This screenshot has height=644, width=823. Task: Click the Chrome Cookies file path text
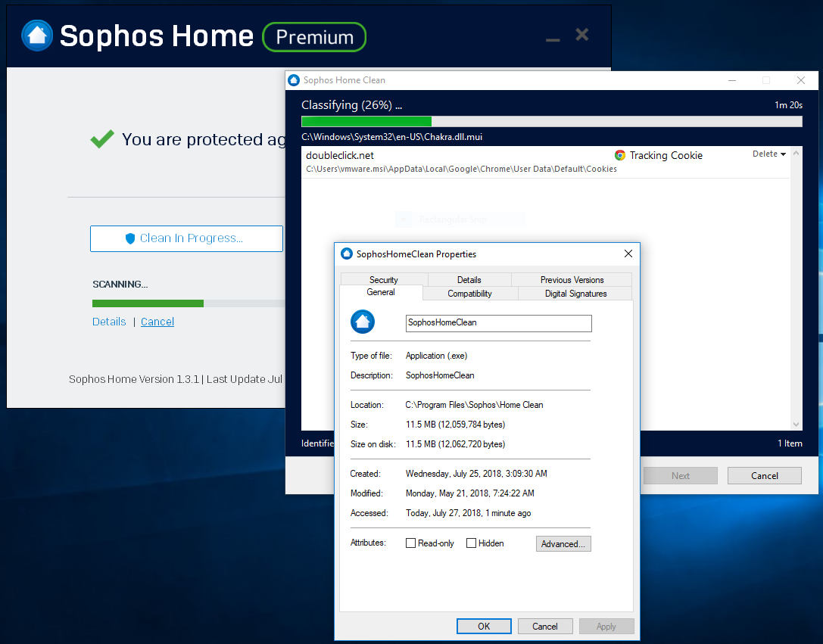point(461,169)
